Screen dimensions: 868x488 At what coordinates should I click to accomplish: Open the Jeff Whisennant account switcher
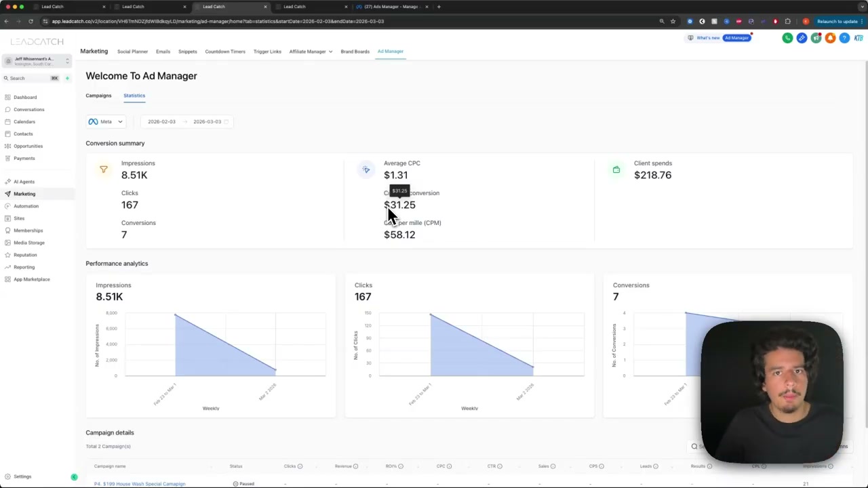(37, 61)
